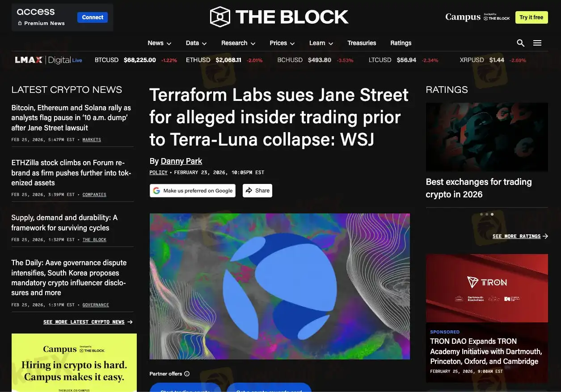This screenshot has height=392, width=561.
Task: Select the third ratings carousel dot
Action: [492, 214]
